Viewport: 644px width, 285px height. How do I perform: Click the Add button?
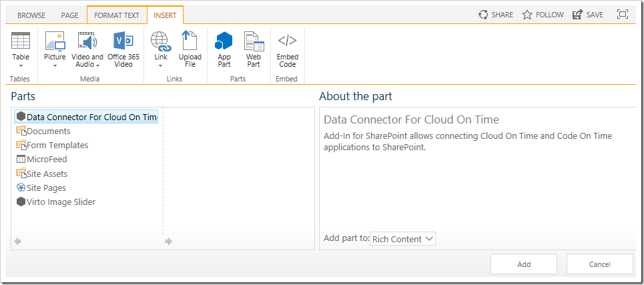(x=524, y=264)
